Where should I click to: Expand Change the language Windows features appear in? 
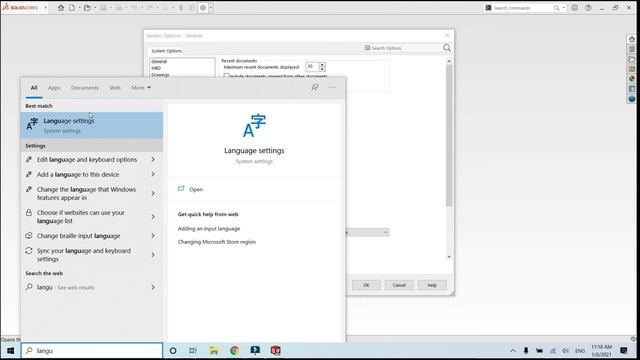point(153,193)
